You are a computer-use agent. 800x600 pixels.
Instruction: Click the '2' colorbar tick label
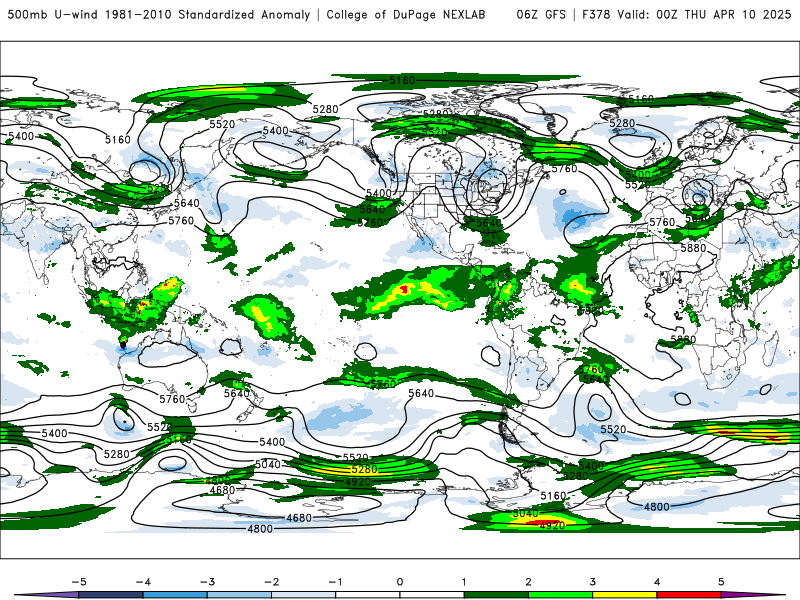coord(528,582)
